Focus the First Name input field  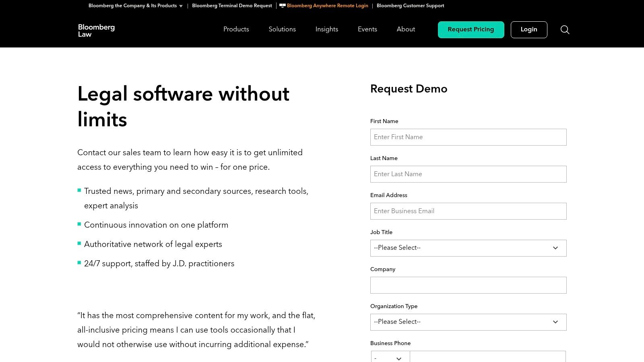click(468, 137)
